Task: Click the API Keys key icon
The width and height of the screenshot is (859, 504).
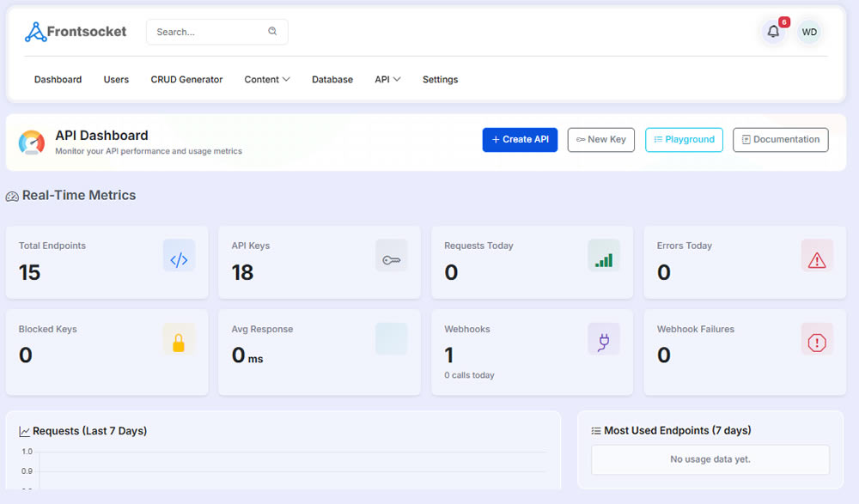Action: 391,260
